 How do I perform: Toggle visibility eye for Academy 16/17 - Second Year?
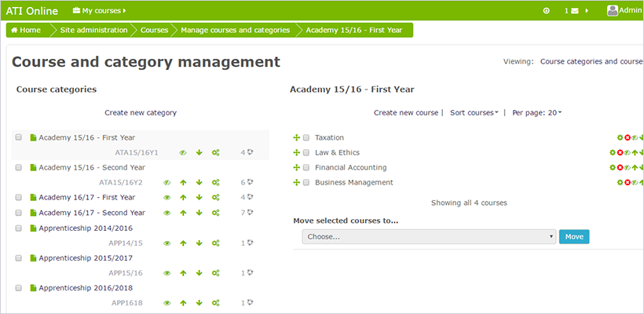tap(166, 213)
